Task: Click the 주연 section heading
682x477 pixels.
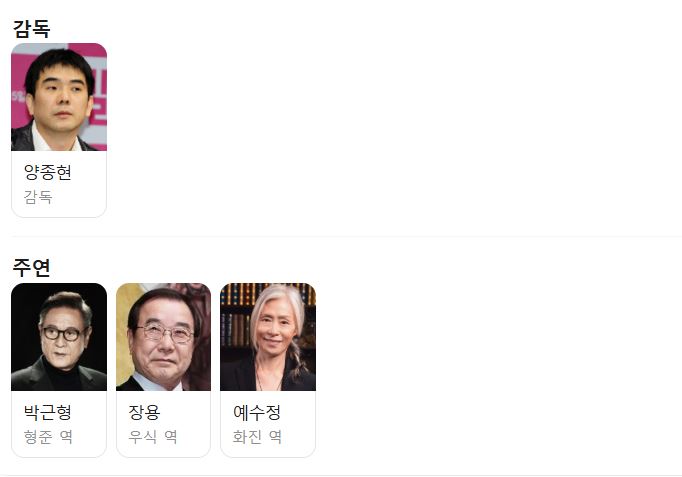Action: (31, 267)
